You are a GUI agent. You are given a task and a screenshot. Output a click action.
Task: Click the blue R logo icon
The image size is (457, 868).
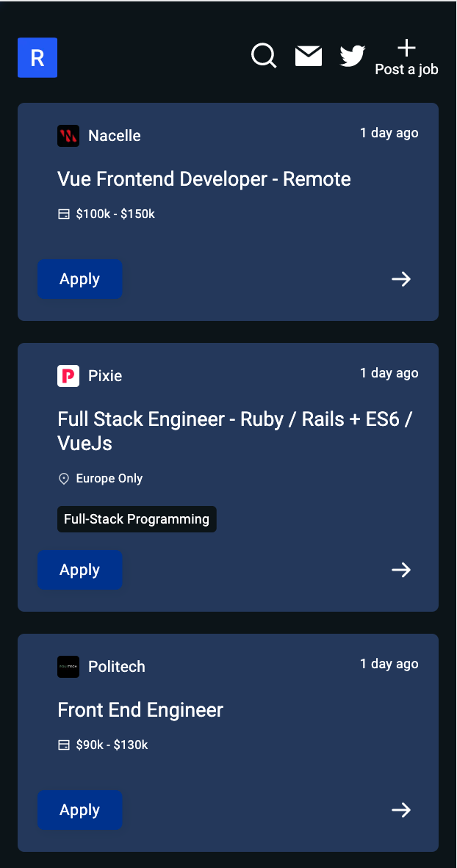37,57
